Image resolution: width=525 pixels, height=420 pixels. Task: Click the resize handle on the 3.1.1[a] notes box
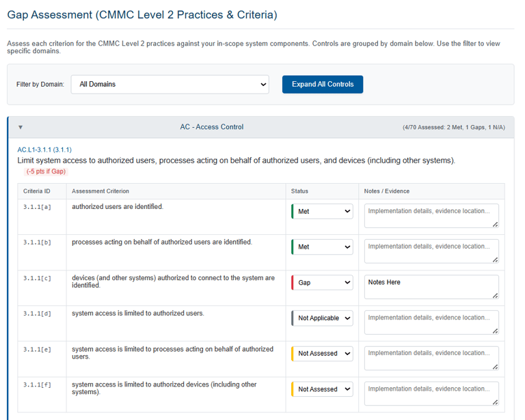point(495,224)
